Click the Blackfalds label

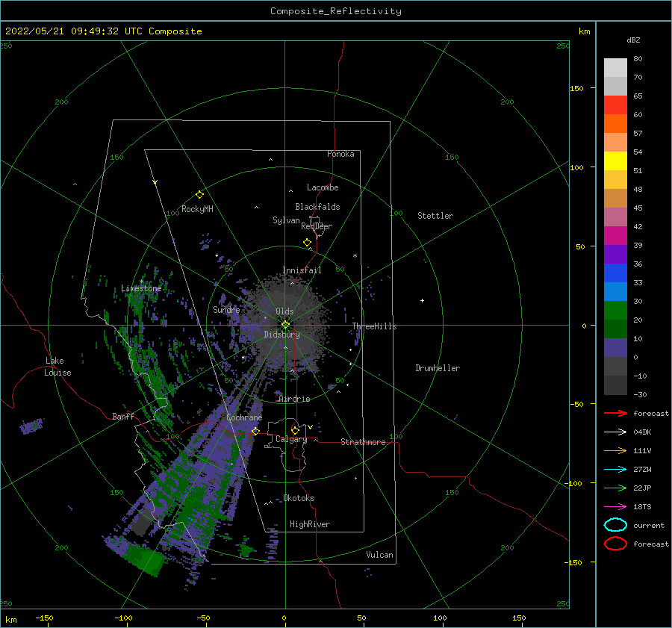pyautogui.click(x=317, y=207)
